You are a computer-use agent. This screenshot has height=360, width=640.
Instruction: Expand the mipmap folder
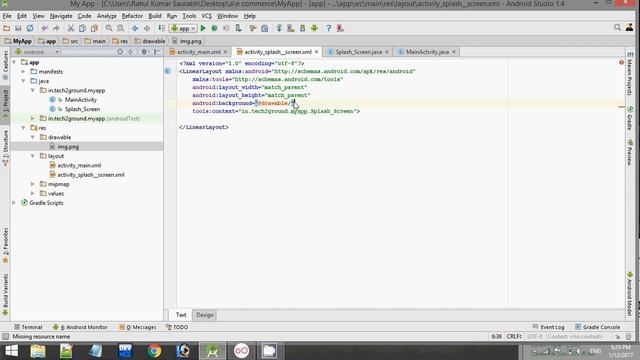[x=33, y=184]
